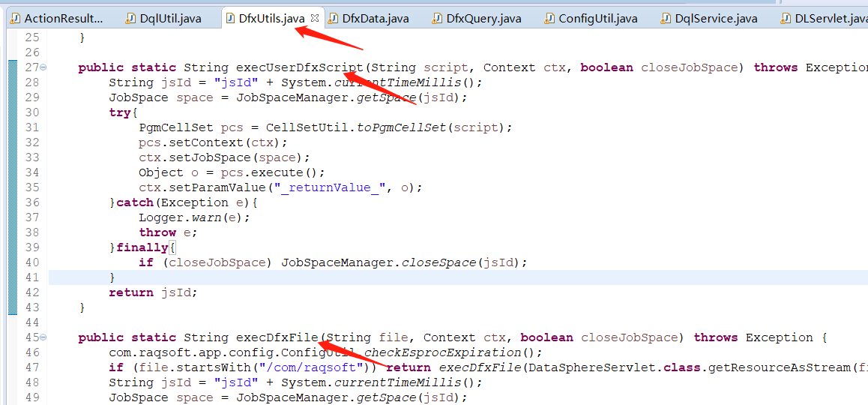Screen dimensions: 868x405
Task: Click the Java file icon on DqlService.java tab
Action: tap(666, 19)
